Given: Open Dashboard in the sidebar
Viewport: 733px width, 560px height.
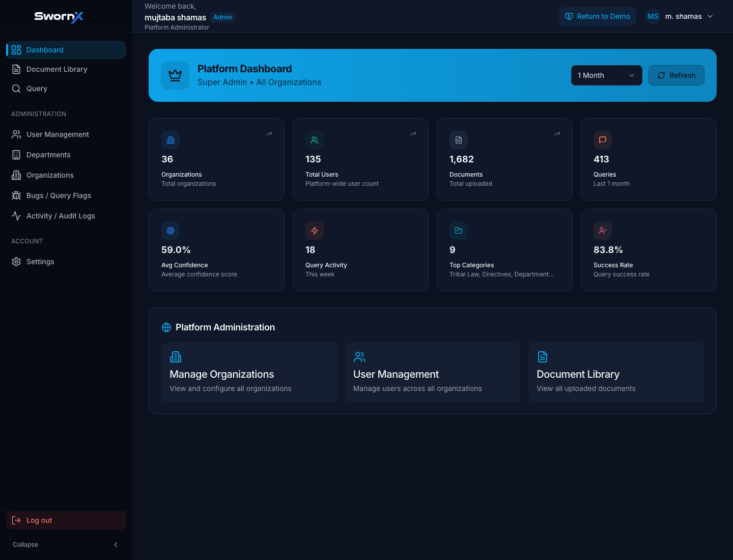Looking at the screenshot, I should click(66, 50).
